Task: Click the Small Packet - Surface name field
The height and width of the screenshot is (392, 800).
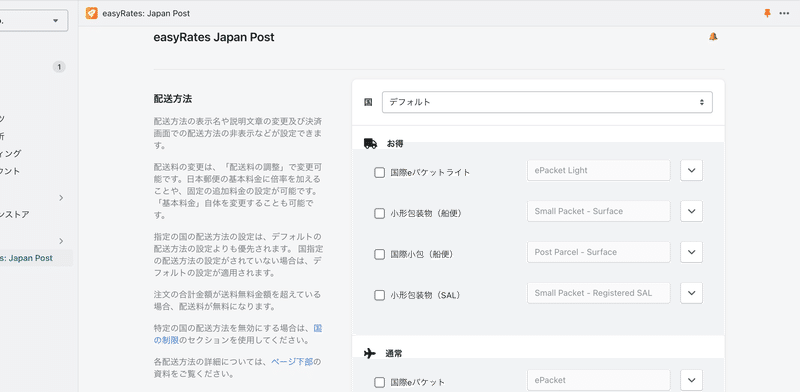Action: (x=598, y=211)
